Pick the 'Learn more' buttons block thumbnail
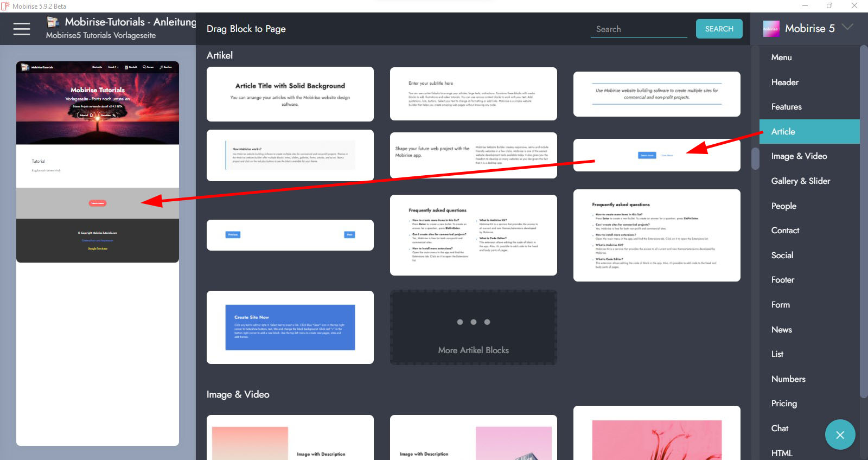868x460 pixels. pos(657,155)
